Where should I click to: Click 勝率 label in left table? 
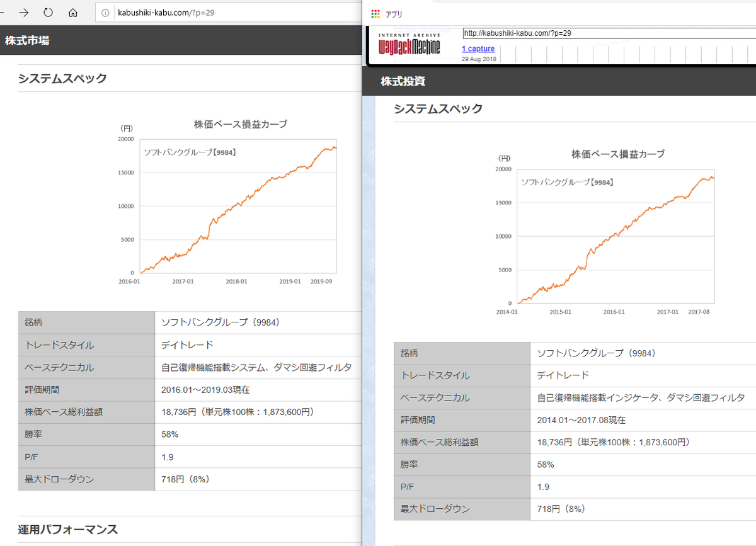33,435
